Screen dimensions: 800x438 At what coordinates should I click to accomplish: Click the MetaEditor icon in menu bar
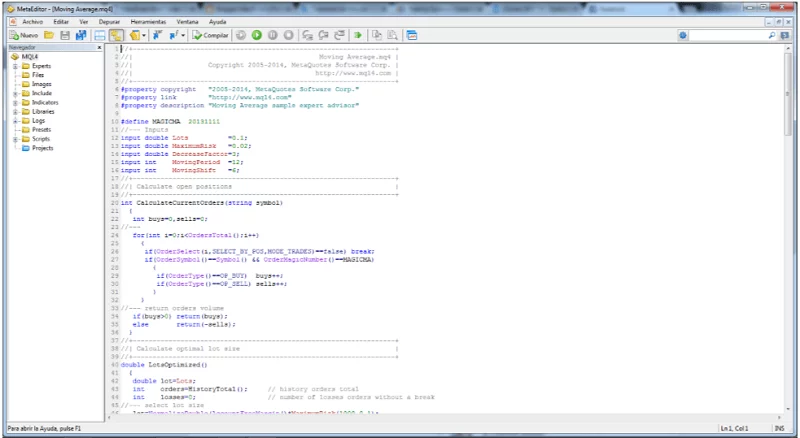pos(13,22)
